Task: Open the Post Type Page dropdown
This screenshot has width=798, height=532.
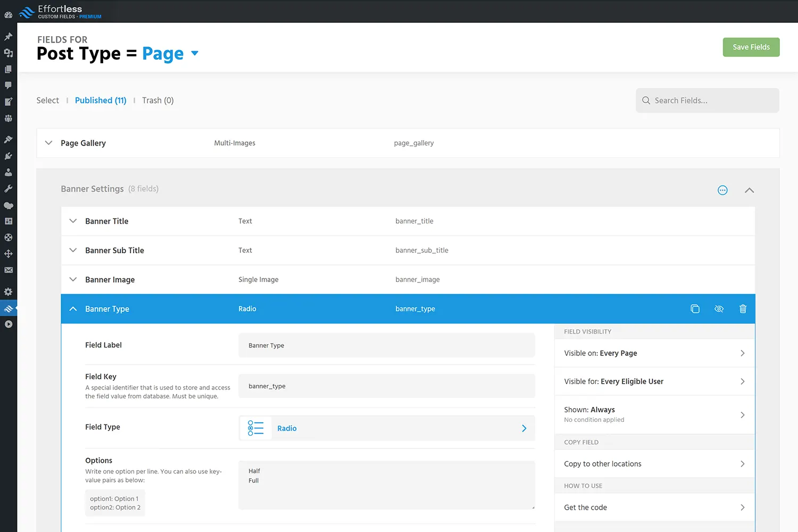Action: [x=195, y=53]
